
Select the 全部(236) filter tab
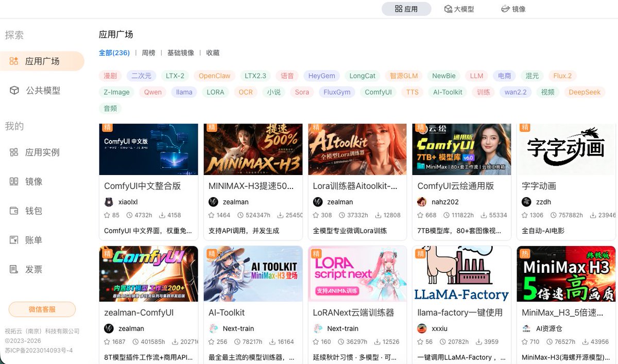[114, 53]
